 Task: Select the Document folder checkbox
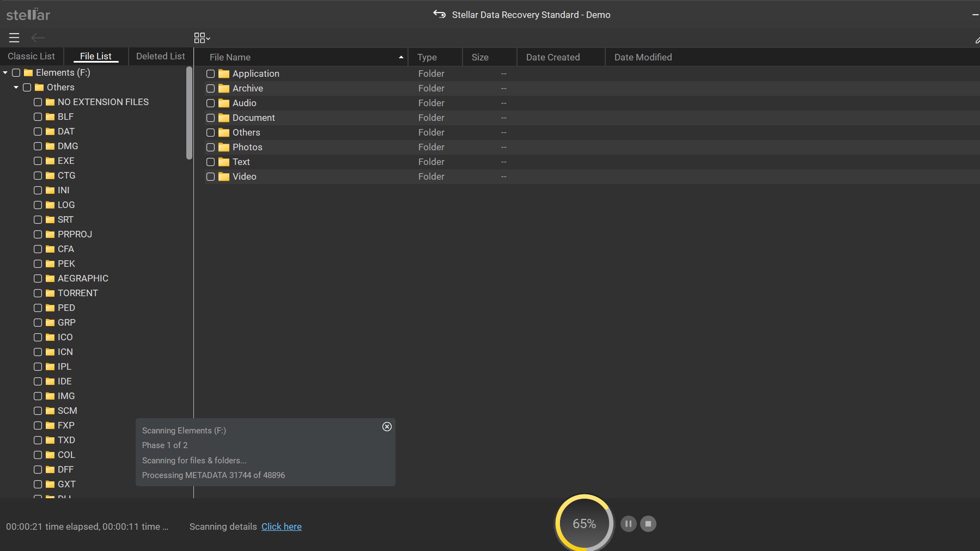(x=211, y=118)
